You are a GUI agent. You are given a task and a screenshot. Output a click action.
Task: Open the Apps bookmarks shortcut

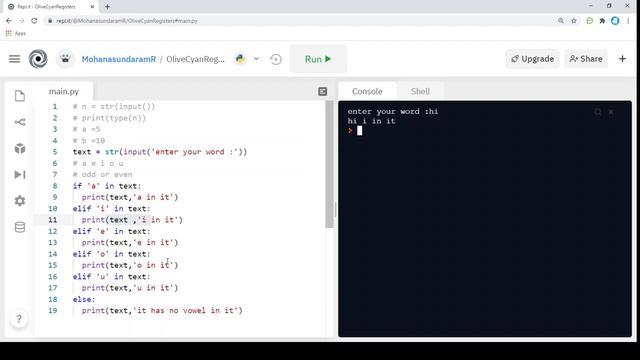[x=16, y=33]
